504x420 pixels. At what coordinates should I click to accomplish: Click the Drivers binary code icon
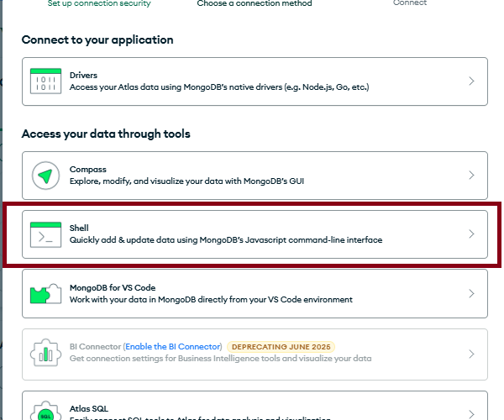pyautogui.click(x=45, y=81)
